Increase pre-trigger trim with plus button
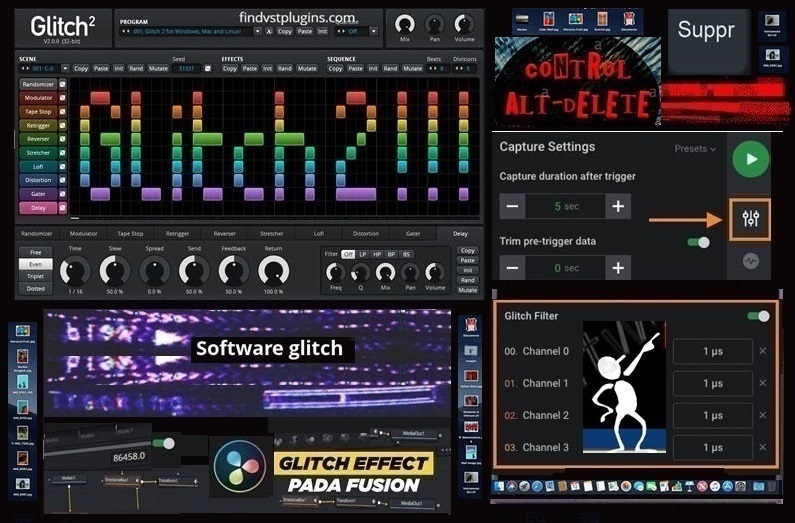 618,268
